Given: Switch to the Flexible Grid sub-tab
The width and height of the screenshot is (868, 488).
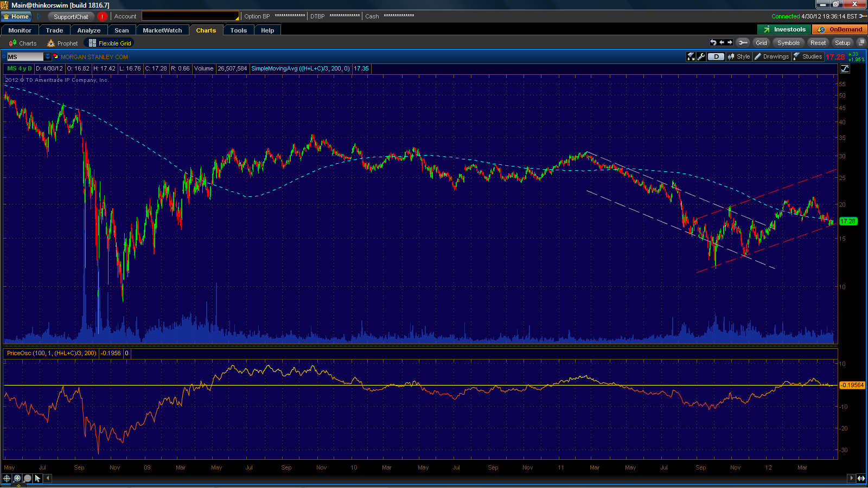Looking at the screenshot, I should 110,43.
